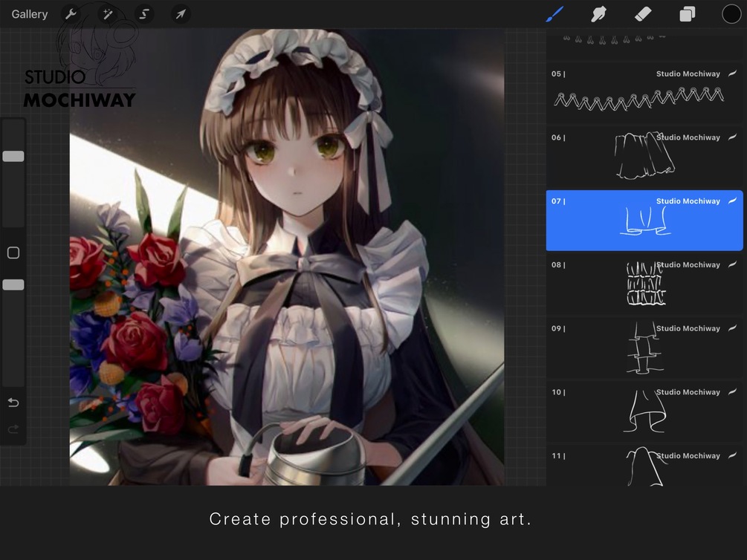Select the Paint brush tool
The height and width of the screenshot is (560, 747).
(x=554, y=14)
